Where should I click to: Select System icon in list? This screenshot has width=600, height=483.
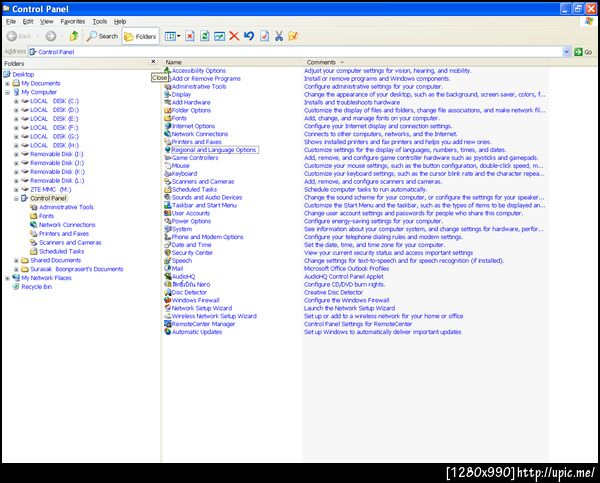coord(167,229)
